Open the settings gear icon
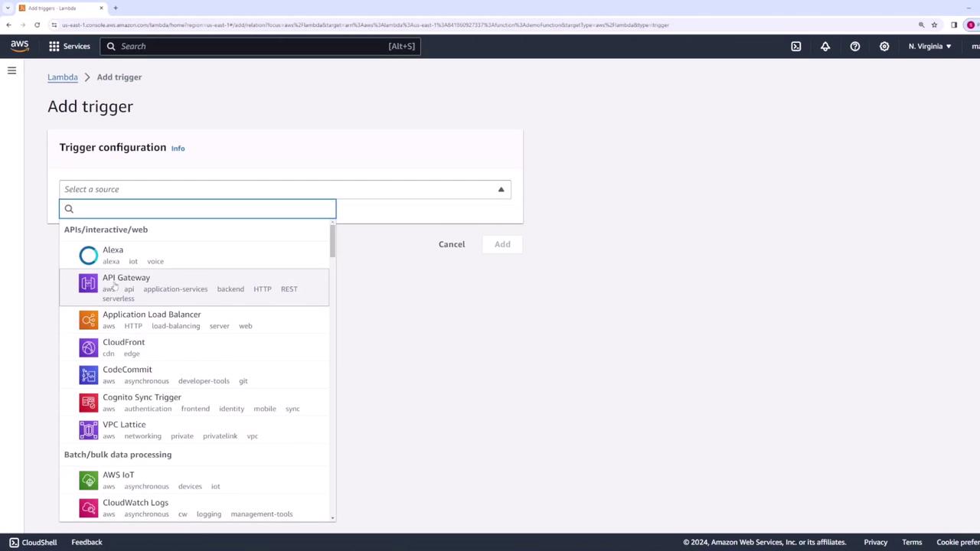The width and height of the screenshot is (980, 551). [x=884, y=46]
